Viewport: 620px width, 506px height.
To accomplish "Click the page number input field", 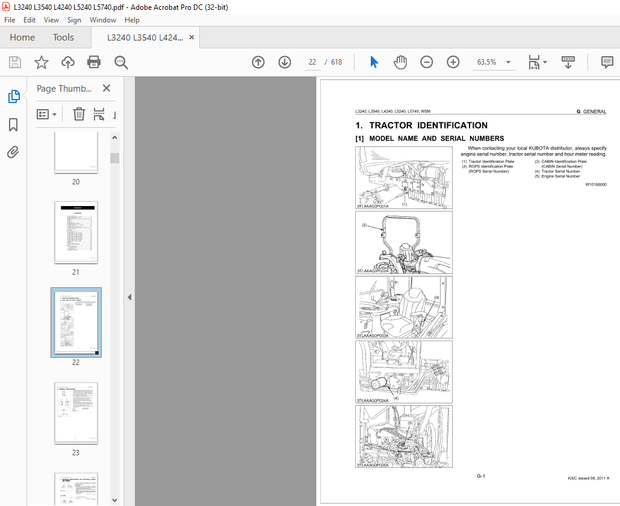I will 312,62.
